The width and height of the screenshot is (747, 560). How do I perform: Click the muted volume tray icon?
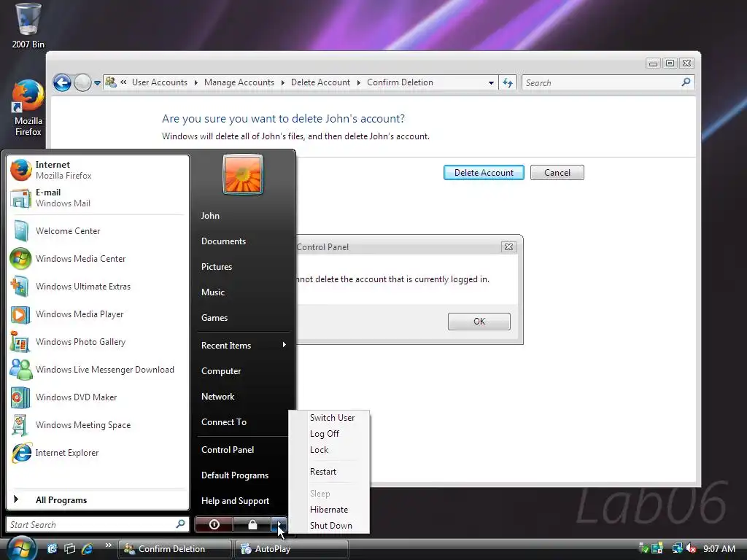(692, 548)
